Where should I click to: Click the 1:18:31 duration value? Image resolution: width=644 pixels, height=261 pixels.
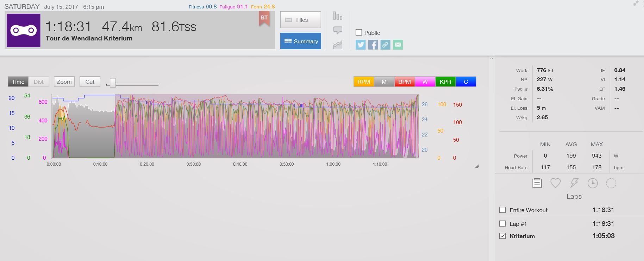(x=68, y=27)
